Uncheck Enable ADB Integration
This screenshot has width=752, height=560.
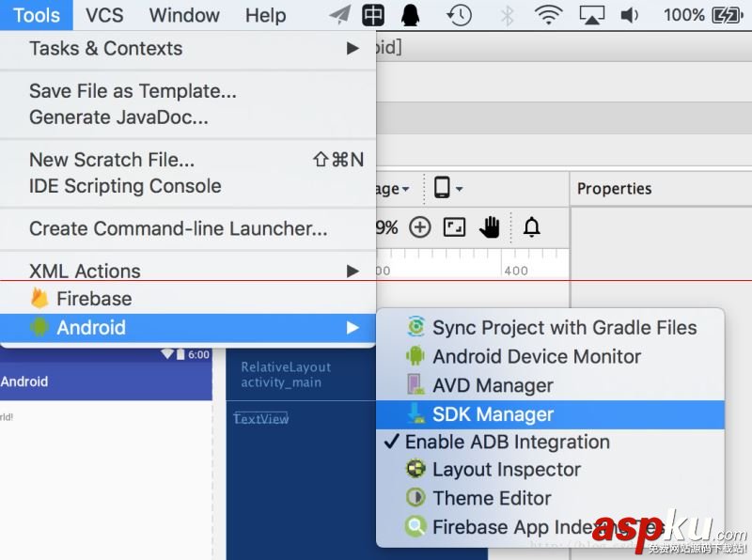(498, 442)
